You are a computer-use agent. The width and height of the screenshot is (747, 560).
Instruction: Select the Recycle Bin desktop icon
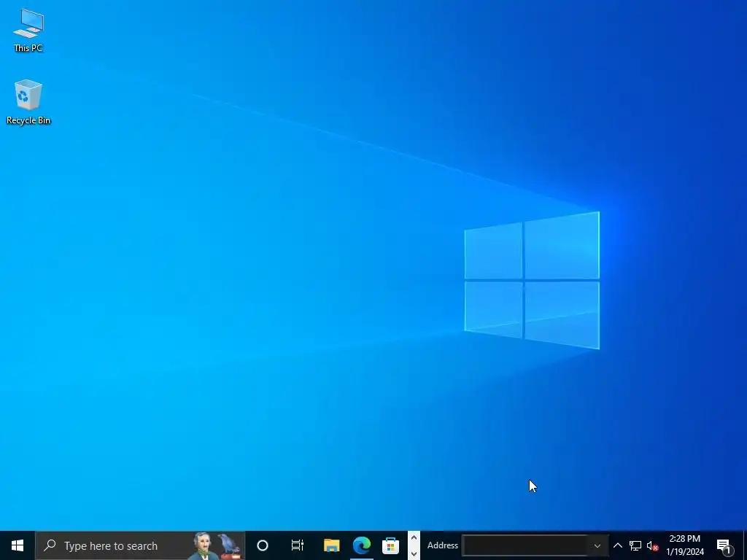pos(28,102)
